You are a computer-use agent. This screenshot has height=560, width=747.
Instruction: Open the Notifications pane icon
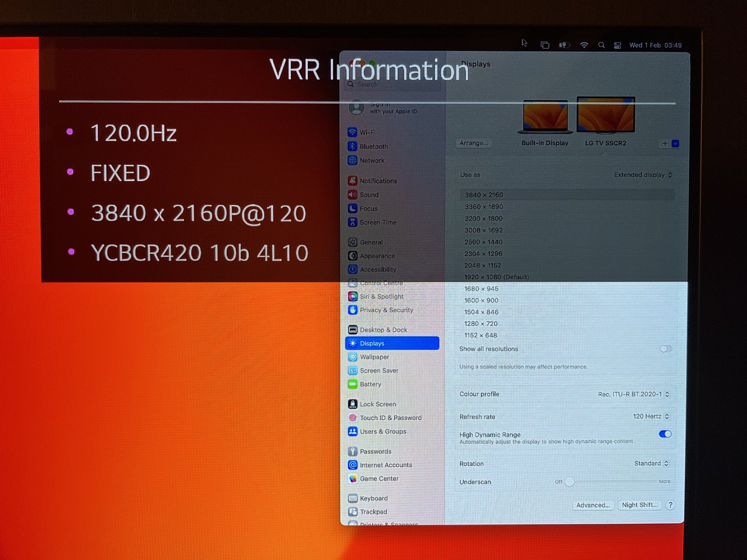(352, 181)
